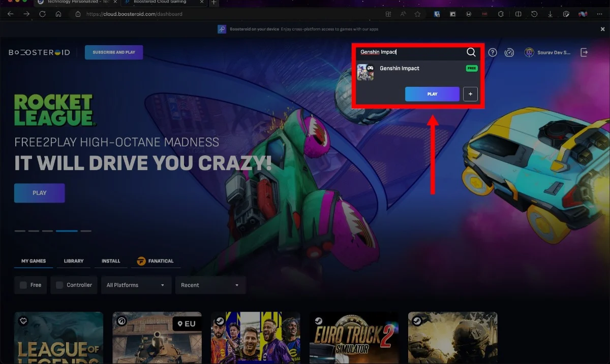Click the Genshin Impact search input field

[x=411, y=52]
